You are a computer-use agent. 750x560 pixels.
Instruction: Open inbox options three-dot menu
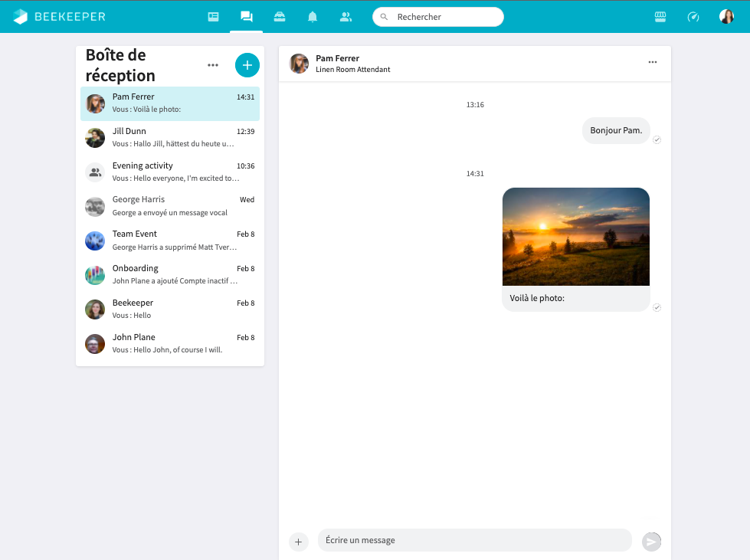click(x=213, y=65)
